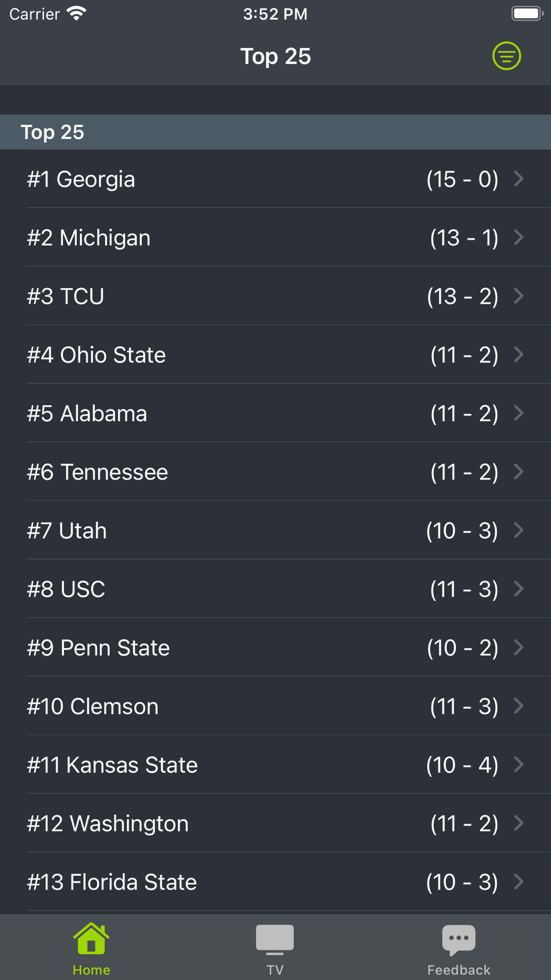Select #12 Washington team name
The width and height of the screenshot is (551, 980).
tap(108, 823)
